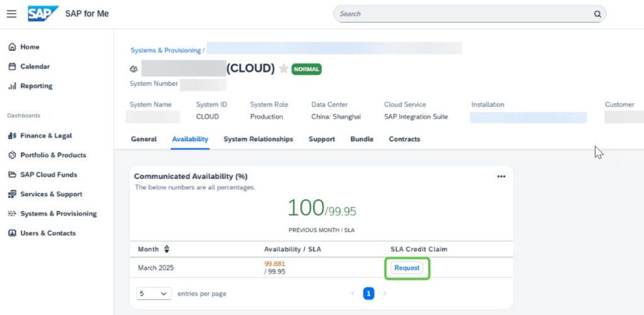Click the Home sidebar icon
Image resolution: width=644 pixels, height=315 pixels.
13,47
